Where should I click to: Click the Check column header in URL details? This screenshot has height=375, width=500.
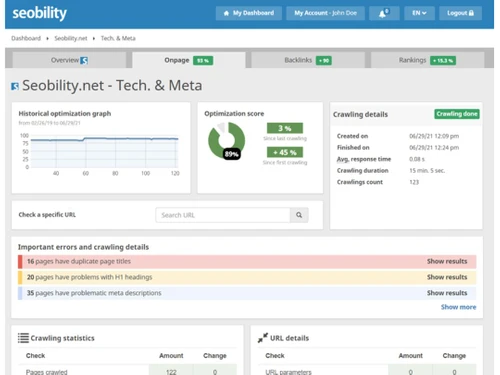(275, 356)
